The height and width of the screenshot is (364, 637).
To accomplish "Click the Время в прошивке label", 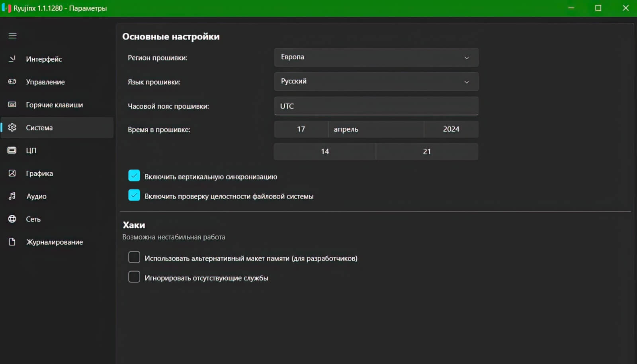I will (159, 130).
